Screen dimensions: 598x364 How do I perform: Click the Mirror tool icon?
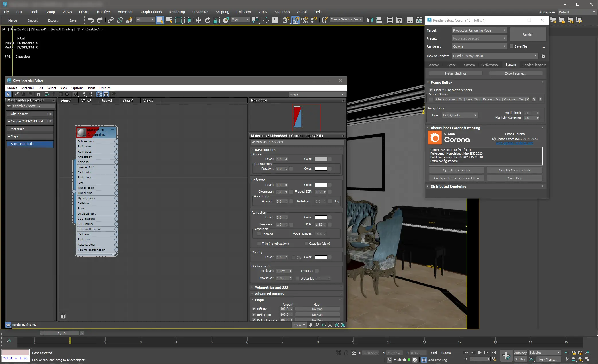click(x=370, y=20)
